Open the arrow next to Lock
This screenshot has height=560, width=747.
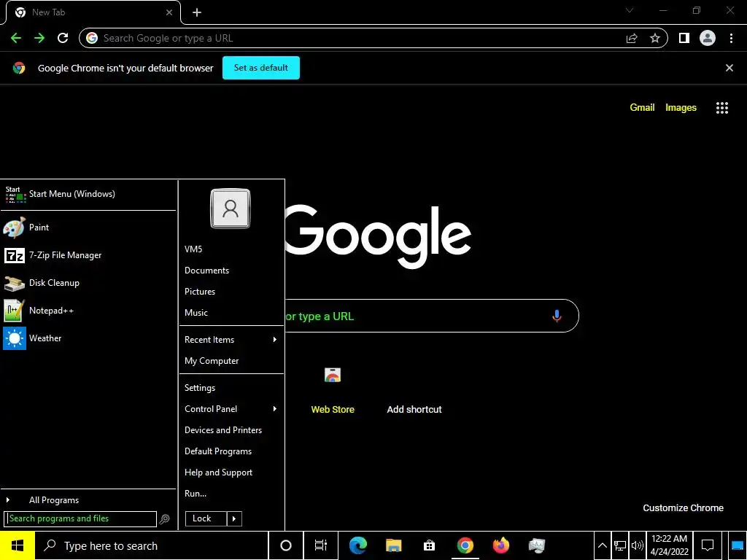coord(234,518)
